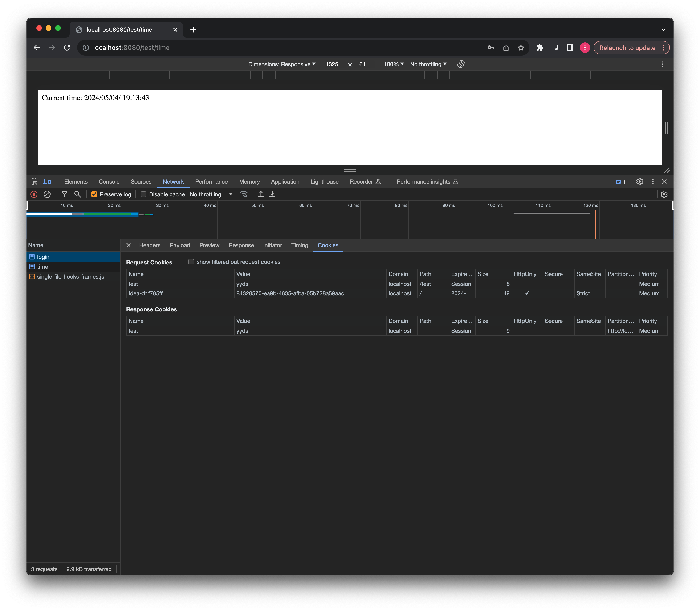Switch to the Headers tab
This screenshot has height=610, width=700.
point(150,245)
